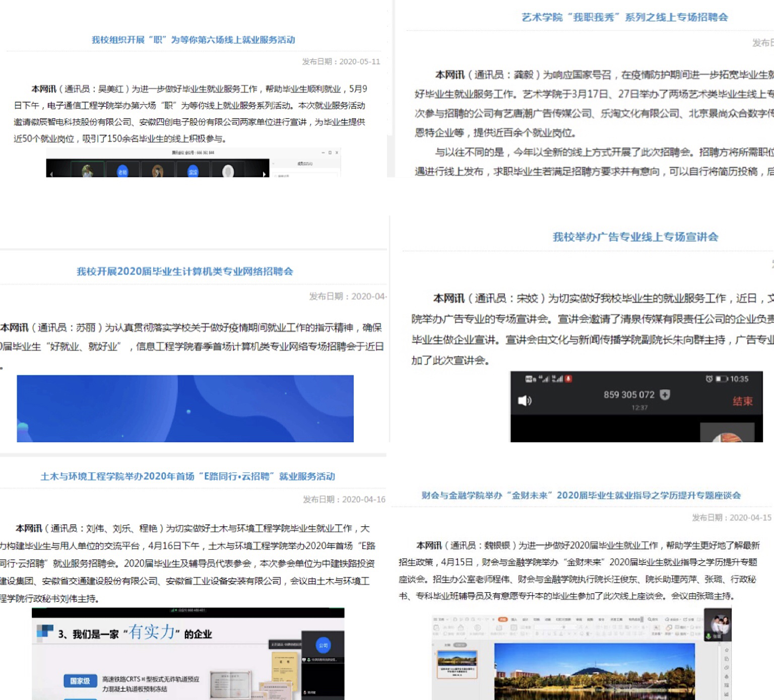Click the left arrow in the participant video strip
Screen dimensions: 774x700
click(x=51, y=174)
